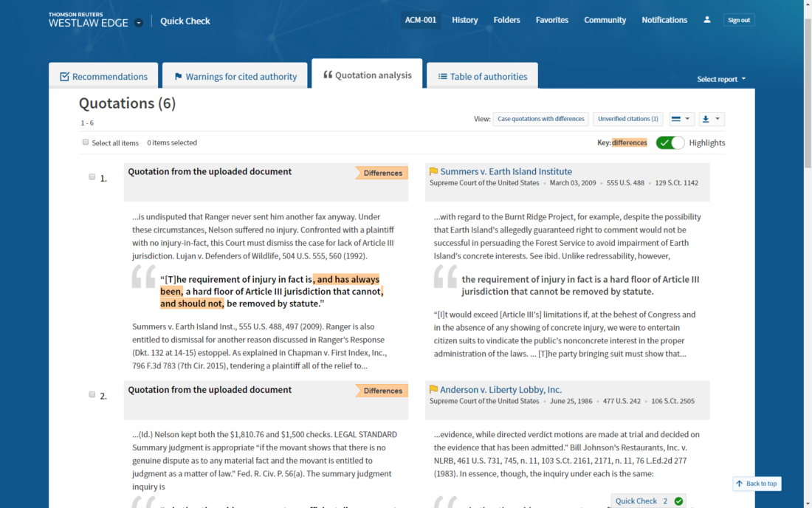The image size is (812, 508).
Task: Click the Westlaw Edge product switcher arrow
Action: click(138, 23)
